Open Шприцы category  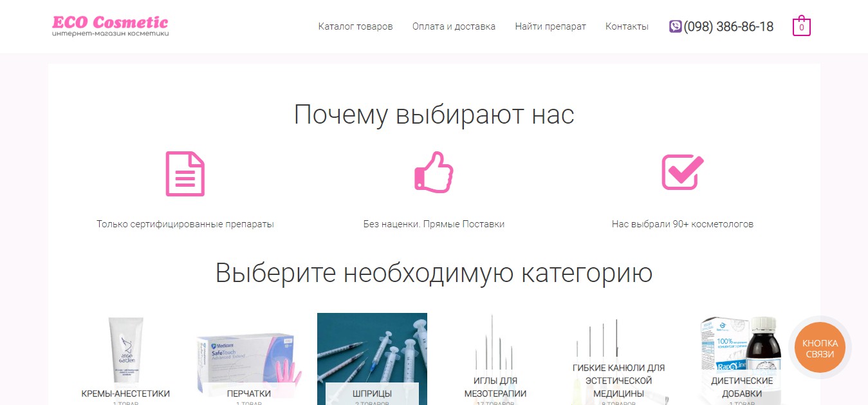tap(372, 393)
